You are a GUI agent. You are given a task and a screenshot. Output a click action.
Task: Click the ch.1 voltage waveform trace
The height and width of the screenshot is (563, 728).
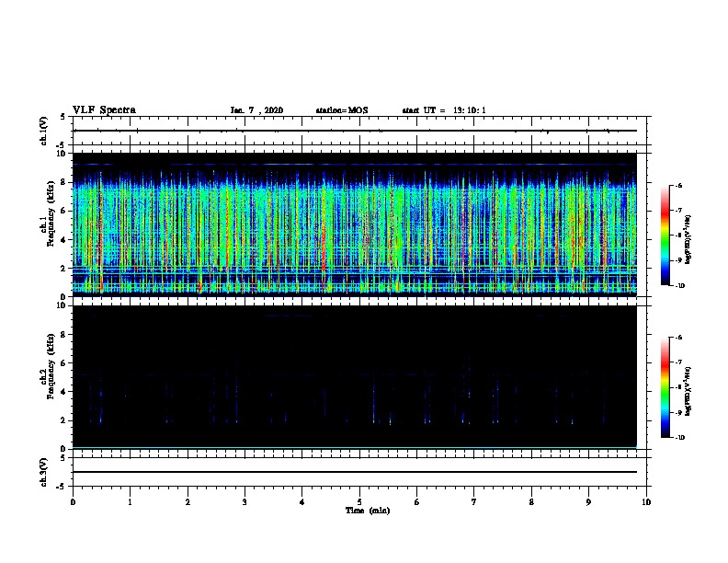[354, 131]
